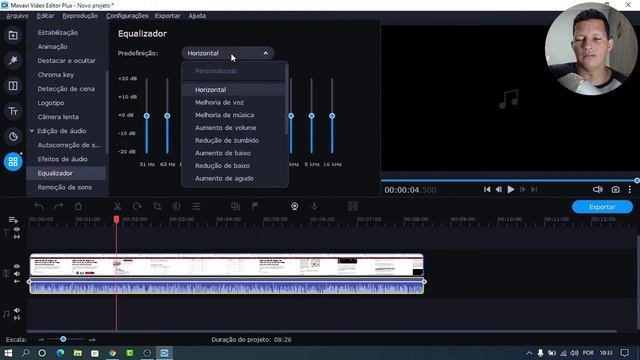Open the Filters magic wand panel

13,61
